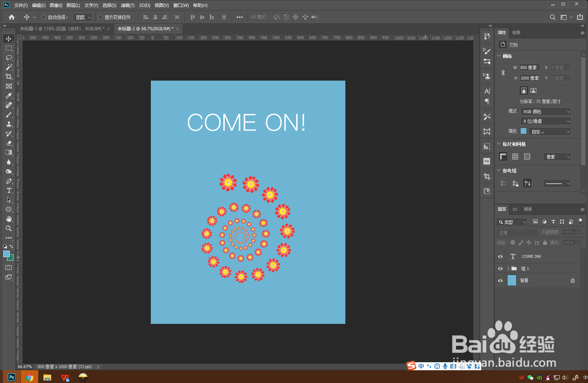Enable the 显示变换控件 checkbox

(101, 17)
